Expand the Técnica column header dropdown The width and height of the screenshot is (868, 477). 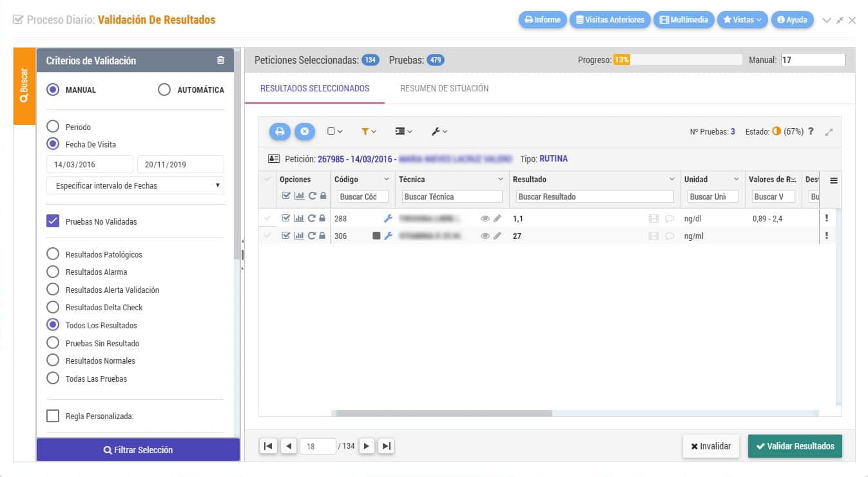(x=501, y=180)
